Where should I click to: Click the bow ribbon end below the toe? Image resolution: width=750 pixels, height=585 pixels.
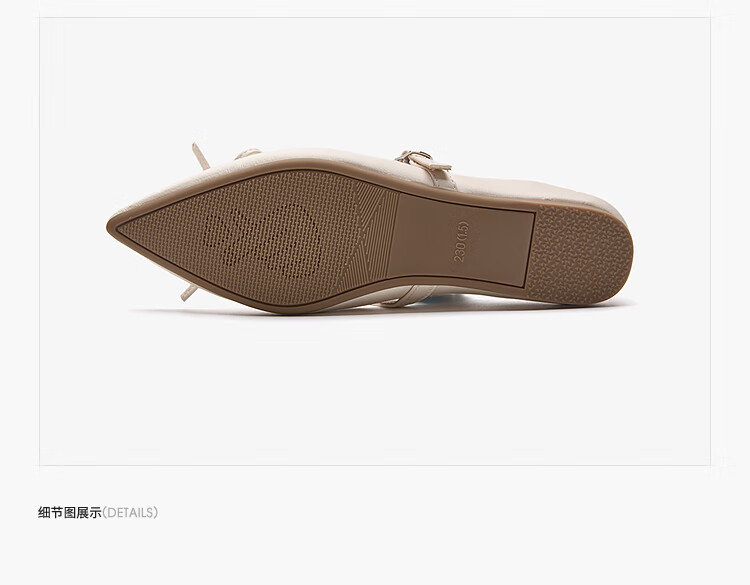pos(189,292)
